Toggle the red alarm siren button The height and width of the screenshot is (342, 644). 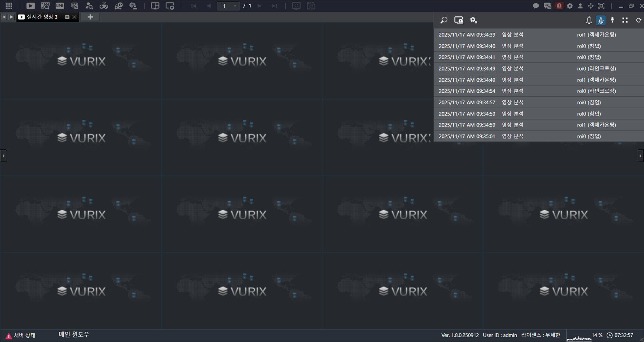[559, 6]
